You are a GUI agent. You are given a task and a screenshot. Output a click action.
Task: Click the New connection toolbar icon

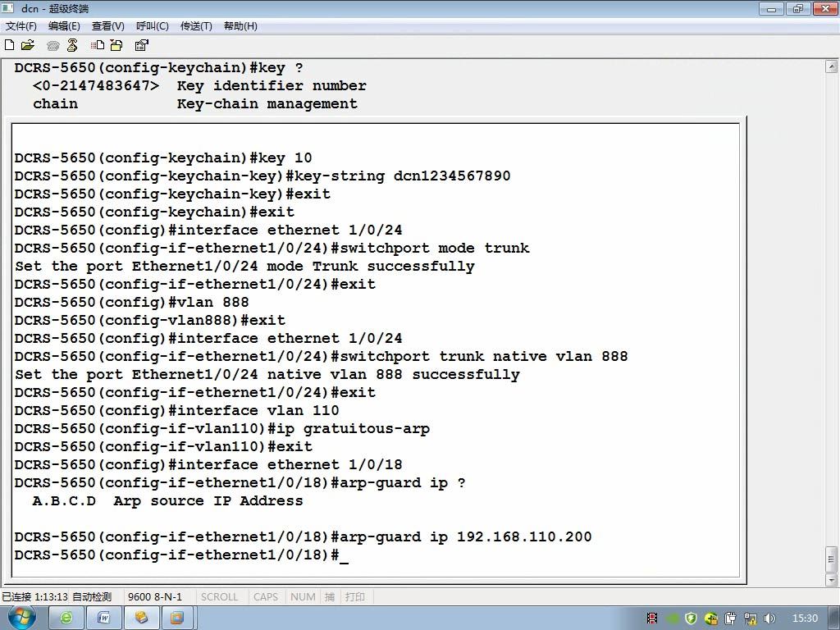tap(9, 46)
